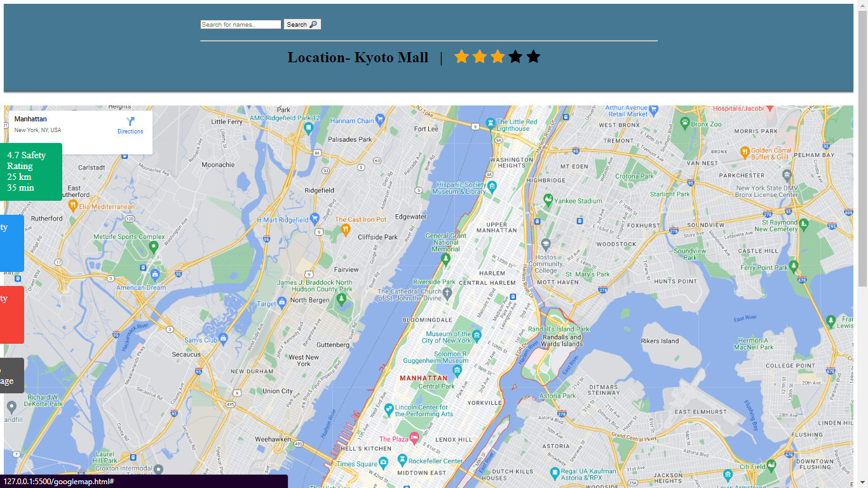This screenshot has width=868, height=488.
Task: Select the red route card
Action: click(x=12, y=315)
